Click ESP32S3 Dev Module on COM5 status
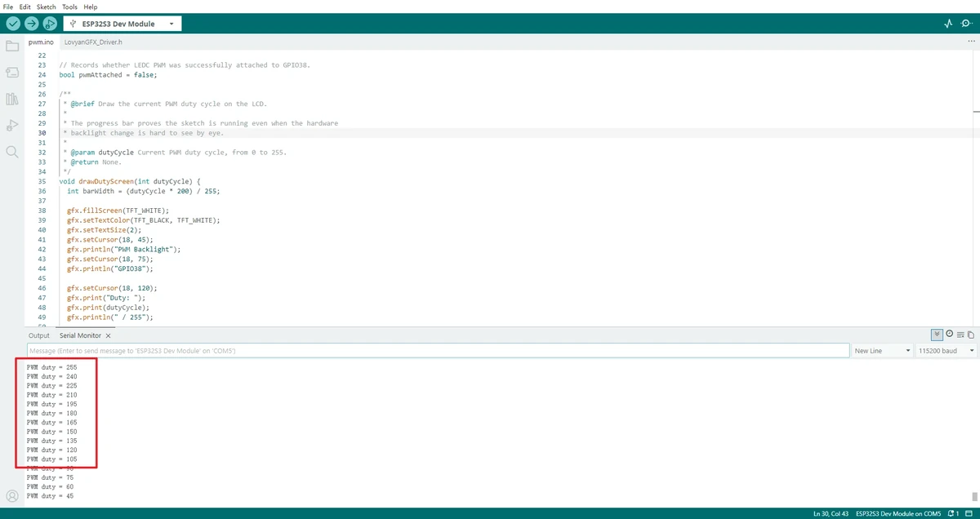Image resolution: width=980 pixels, height=519 pixels. [898, 513]
